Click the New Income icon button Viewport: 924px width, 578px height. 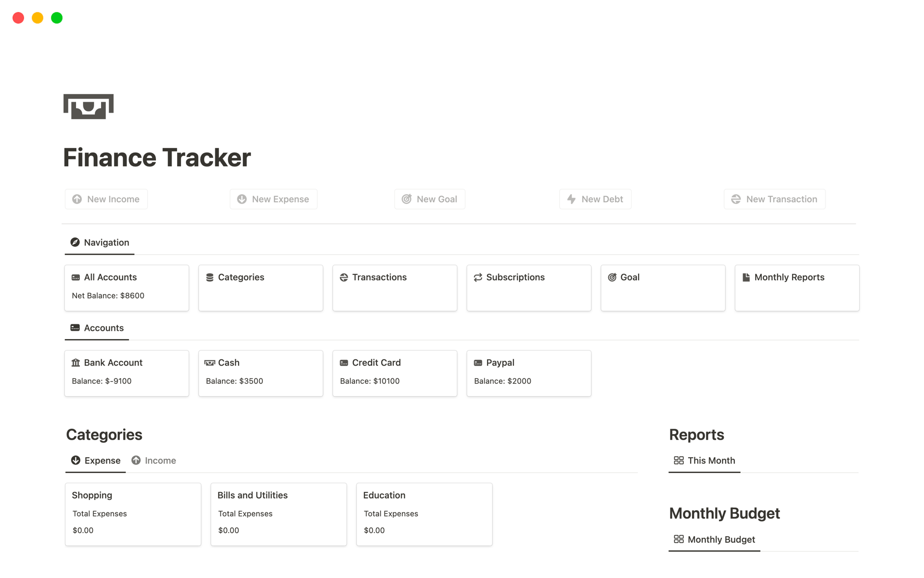pos(78,198)
